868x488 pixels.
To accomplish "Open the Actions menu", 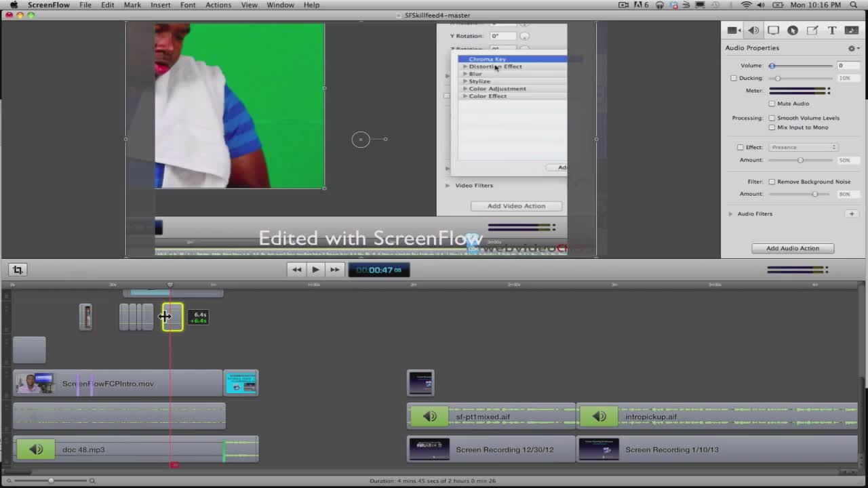I will click(218, 5).
